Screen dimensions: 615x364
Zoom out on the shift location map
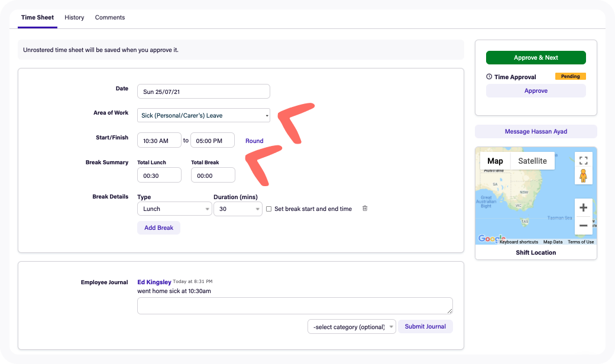coord(583,226)
